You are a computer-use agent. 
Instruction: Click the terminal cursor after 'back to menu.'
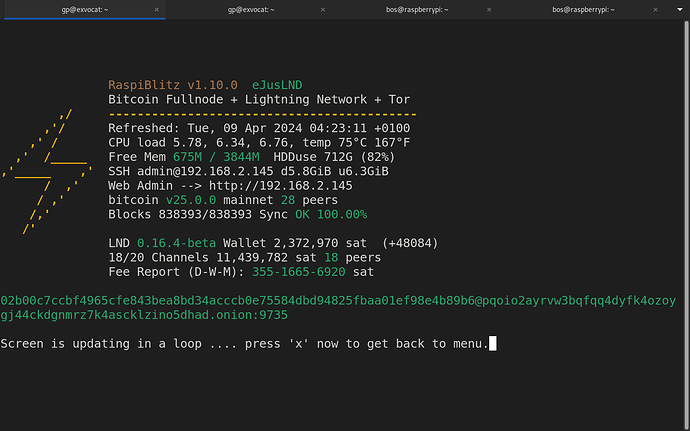[x=493, y=344]
